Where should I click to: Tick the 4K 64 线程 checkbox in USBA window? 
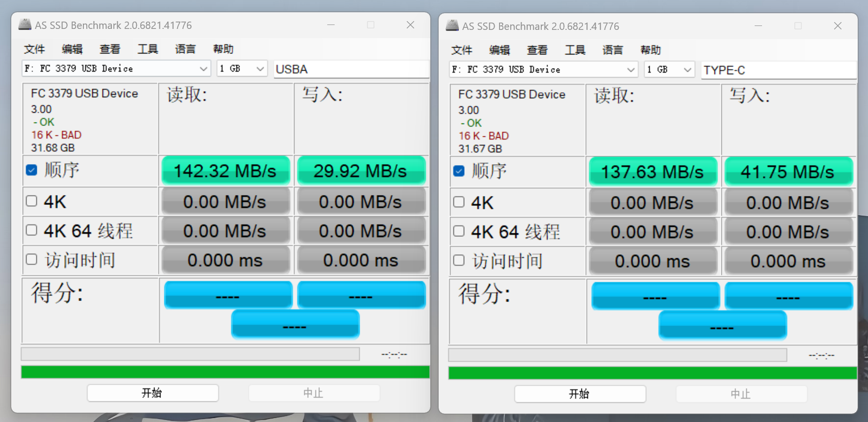(31, 230)
